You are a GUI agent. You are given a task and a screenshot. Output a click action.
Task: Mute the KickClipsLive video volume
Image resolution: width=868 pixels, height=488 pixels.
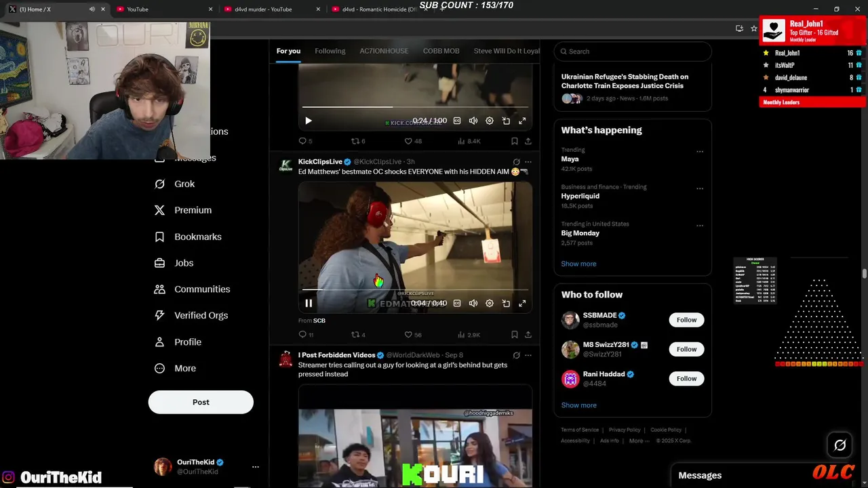(x=473, y=304)
